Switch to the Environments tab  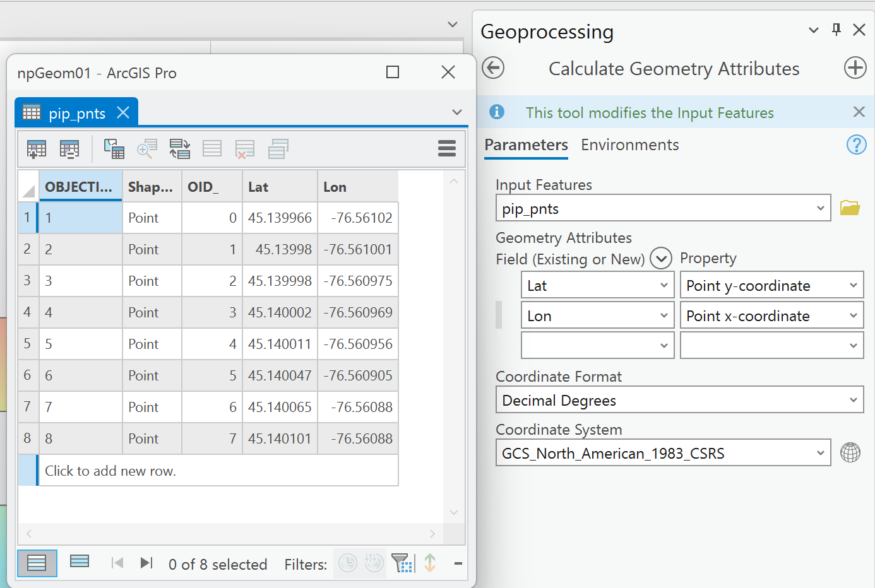click(629, 145)
